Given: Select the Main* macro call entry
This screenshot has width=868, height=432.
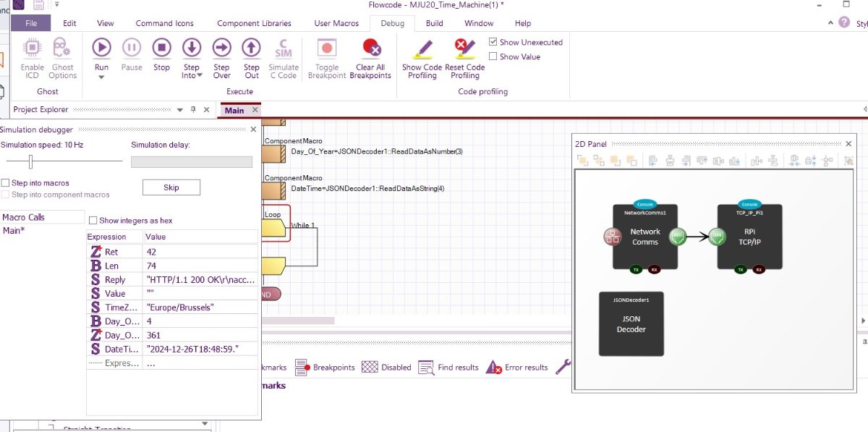Looking at the screenshot, I should (14, 230).
